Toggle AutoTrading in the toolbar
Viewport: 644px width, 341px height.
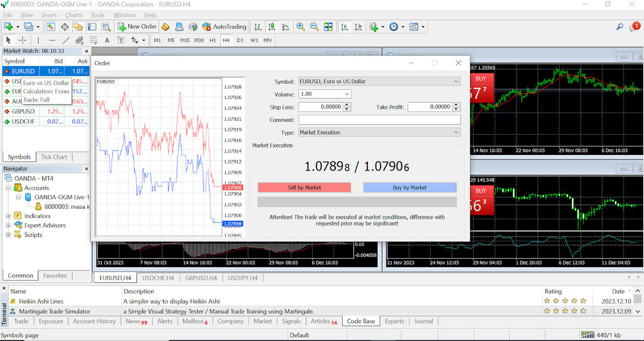[224, 27]
